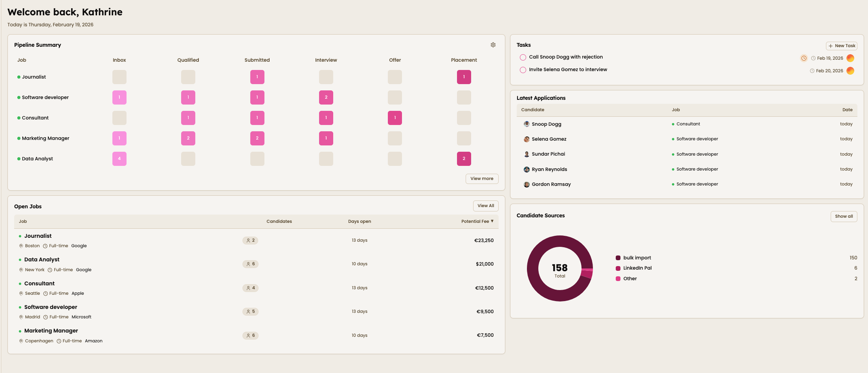This screenshot has height=373, width=868.
Task: Open the Marketing Manager job in Open Jobs
Action: [x=51, y=331]
